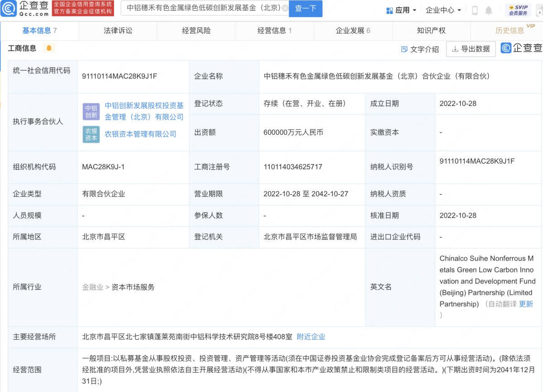The height and width of the screenshot is (392, 543).
Task: Click the capital amount 600000万元人民币
Action: point(293,133)
